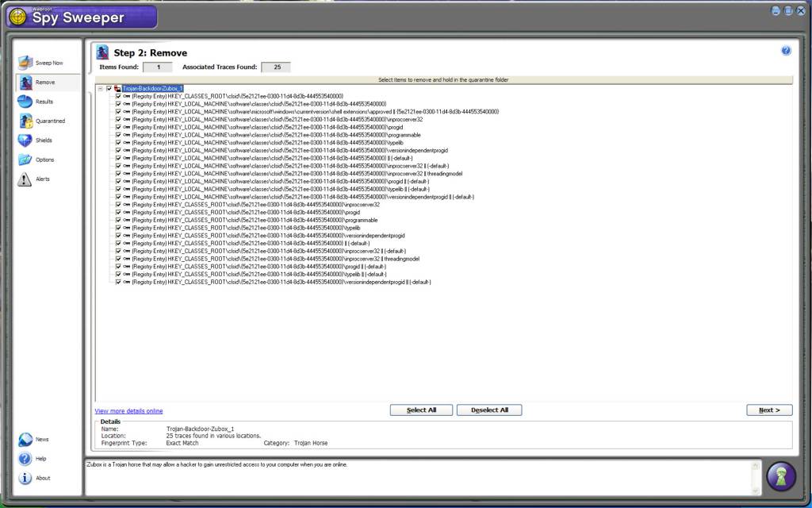Open the View more details online link

coord(128,411)
